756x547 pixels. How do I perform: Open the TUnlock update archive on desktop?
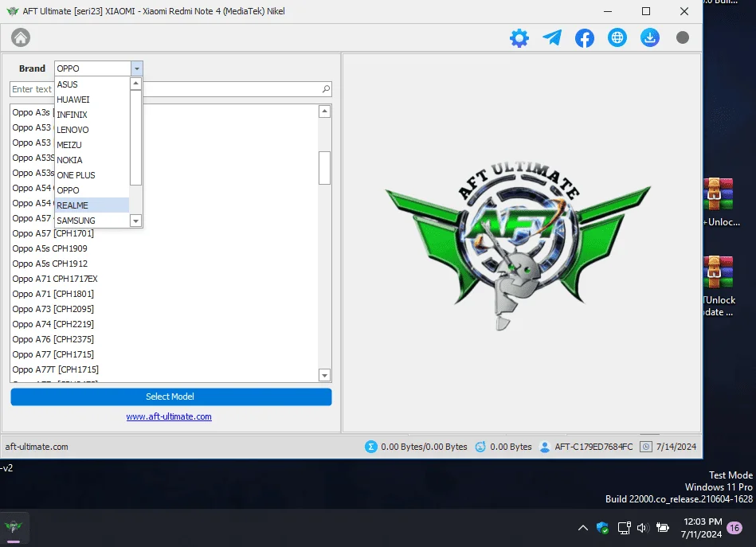click(x=719, y=285)
